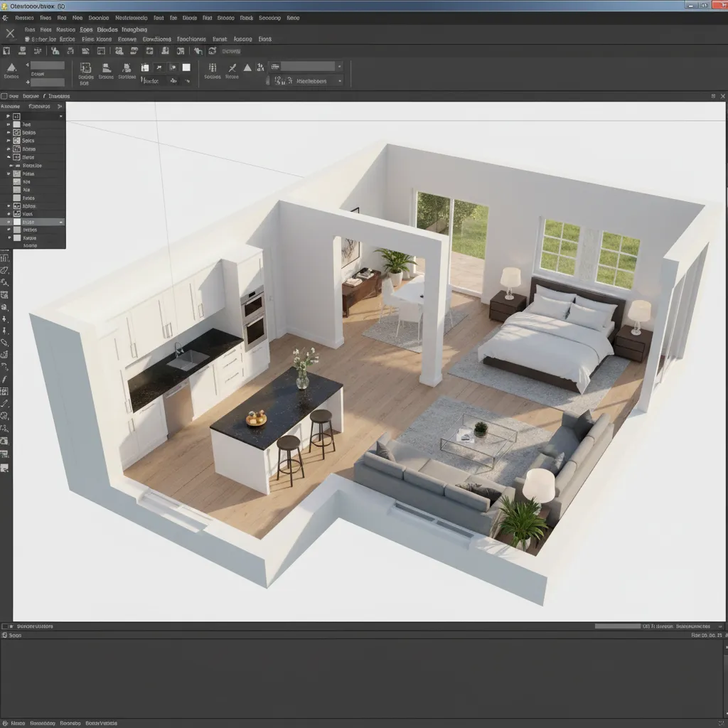Toggle the bold white square option in the toolbar
The width and height of the screenshot is (728, 728).
(186, 68)
